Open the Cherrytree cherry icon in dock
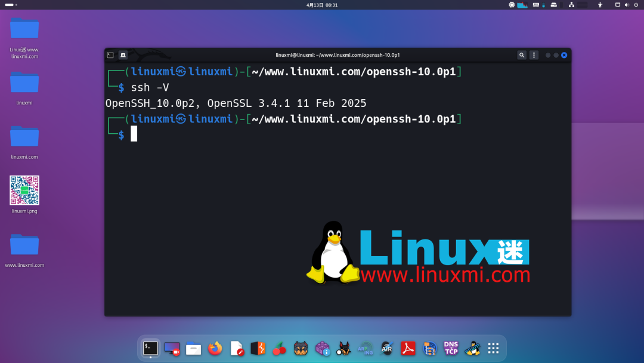 (279, 349)
